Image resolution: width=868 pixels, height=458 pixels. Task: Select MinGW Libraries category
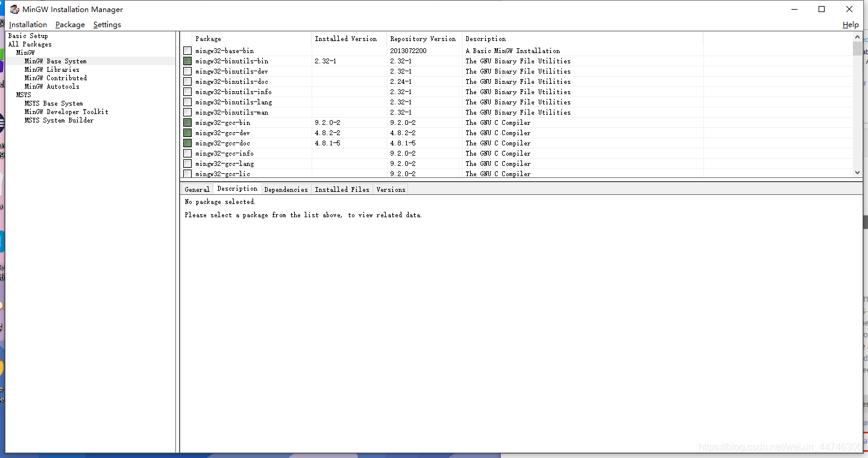(52, 69)
